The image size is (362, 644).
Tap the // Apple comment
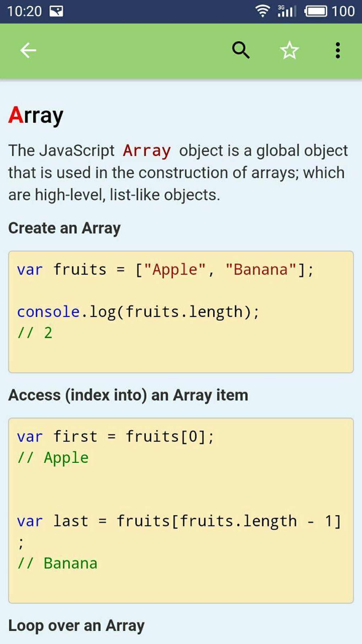[x=53, y=458]
